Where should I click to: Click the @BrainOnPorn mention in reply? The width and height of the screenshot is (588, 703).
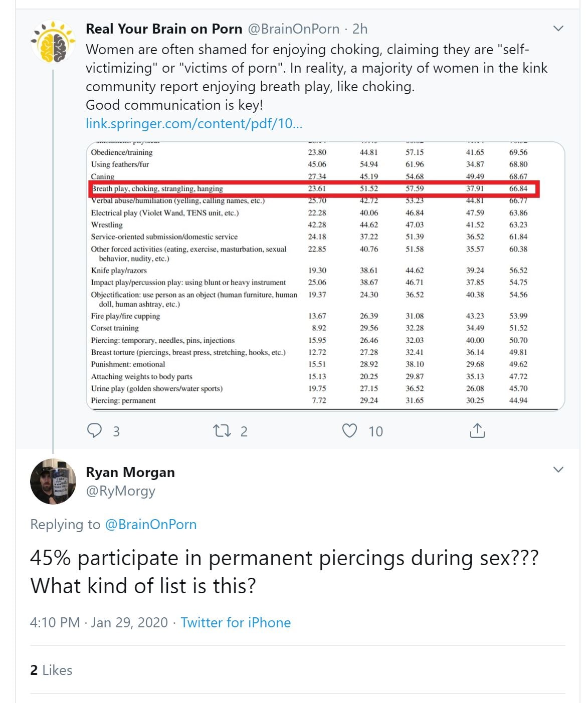pos(150,524)
